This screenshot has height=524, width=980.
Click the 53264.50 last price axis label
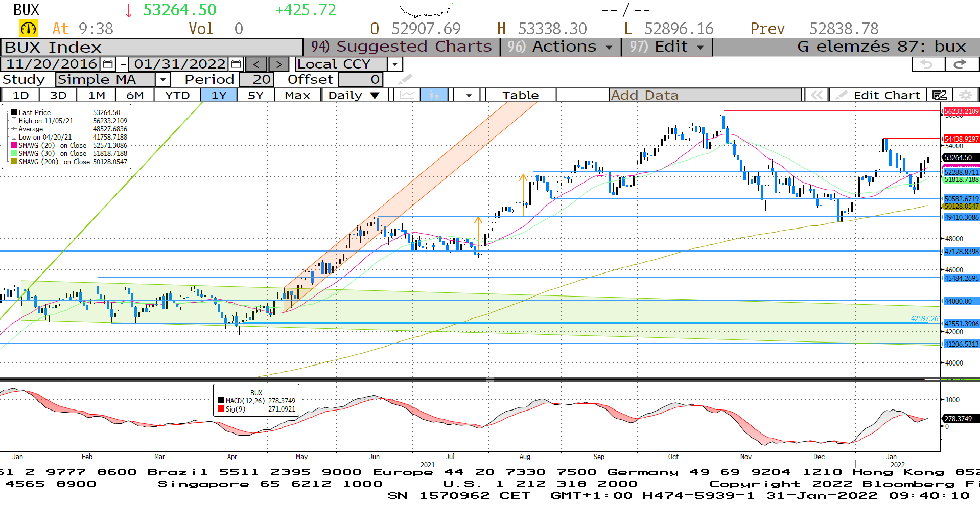[x=961, y=157]
